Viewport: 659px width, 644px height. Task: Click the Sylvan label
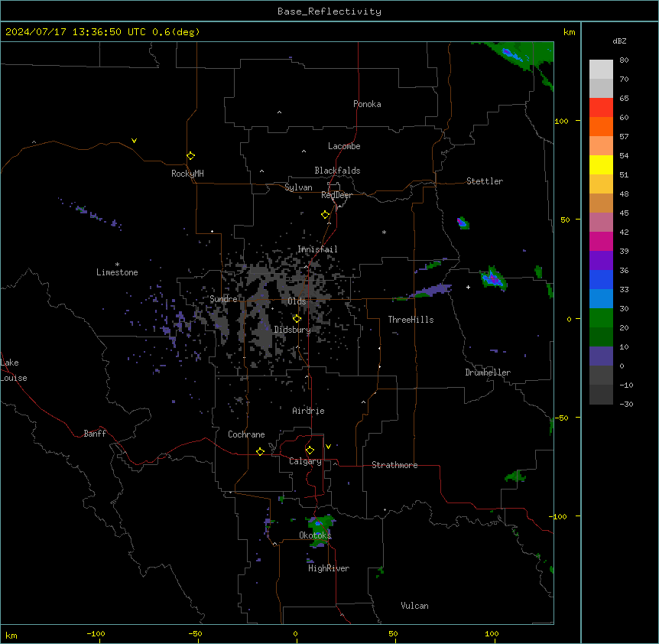[298, 187]
